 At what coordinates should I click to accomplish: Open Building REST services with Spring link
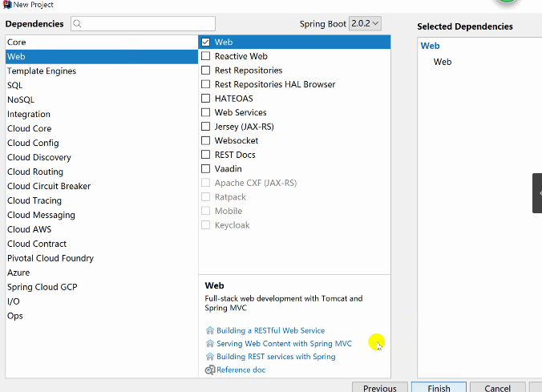276,357
